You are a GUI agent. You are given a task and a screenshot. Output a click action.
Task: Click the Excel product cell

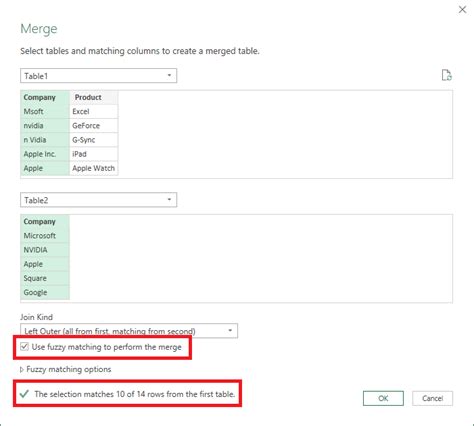point(94,111)
